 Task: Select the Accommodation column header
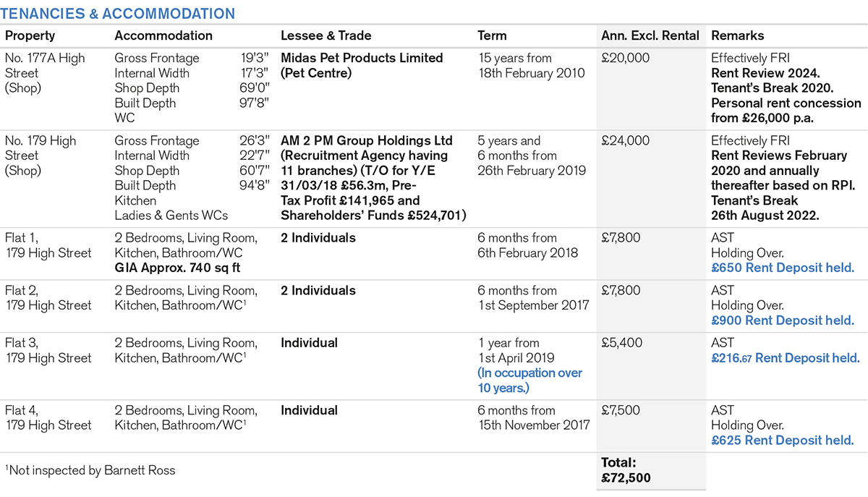(163, 35)
